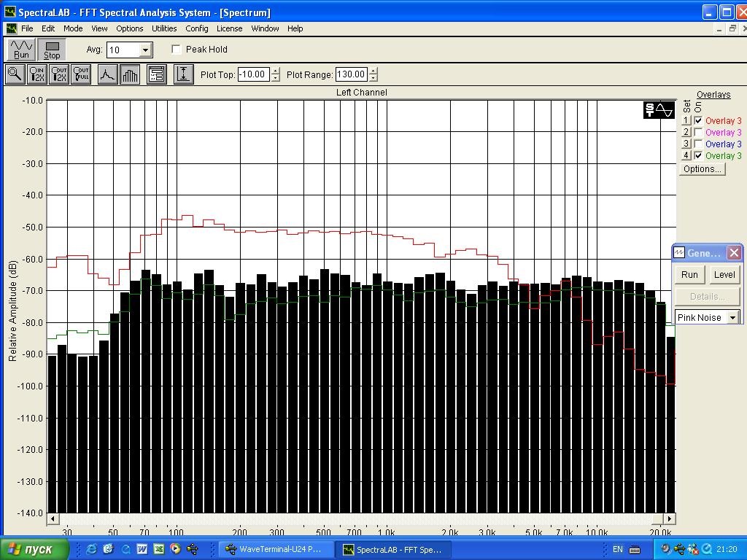
Task: Enable the Peak Hold checkbox
Action: tap(177, 50)
